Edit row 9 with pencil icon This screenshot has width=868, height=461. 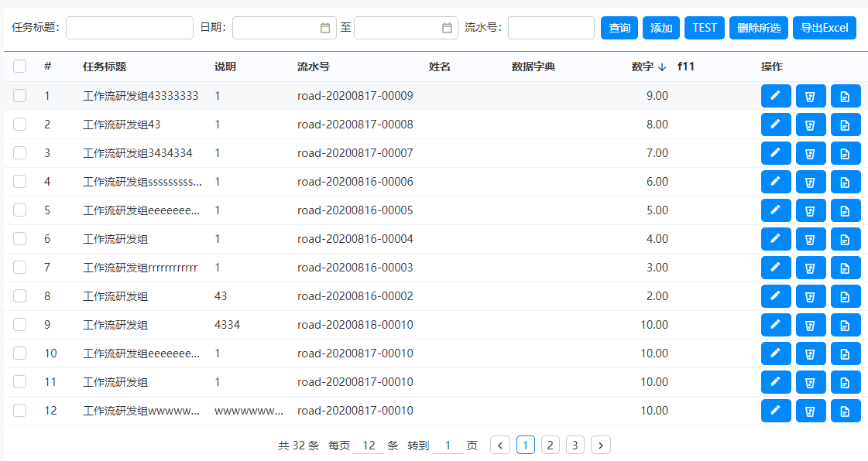click(776, 325)
